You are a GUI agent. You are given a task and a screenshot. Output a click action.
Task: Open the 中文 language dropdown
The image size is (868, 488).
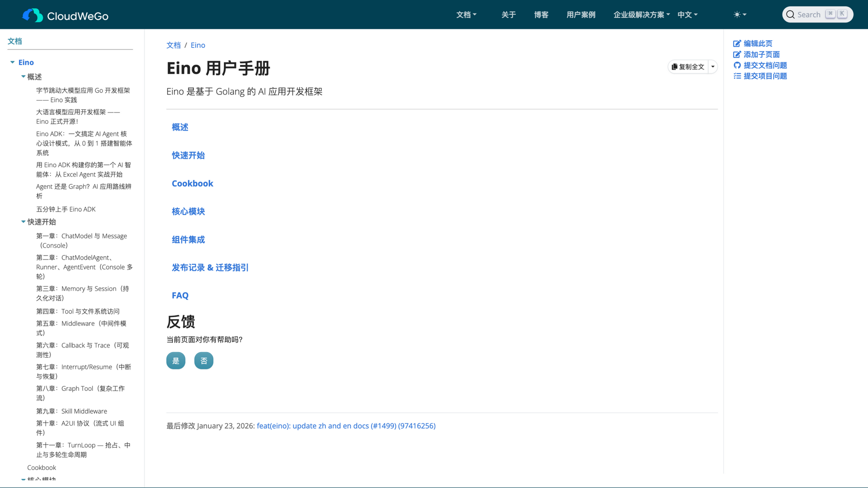tap(688, 15)
